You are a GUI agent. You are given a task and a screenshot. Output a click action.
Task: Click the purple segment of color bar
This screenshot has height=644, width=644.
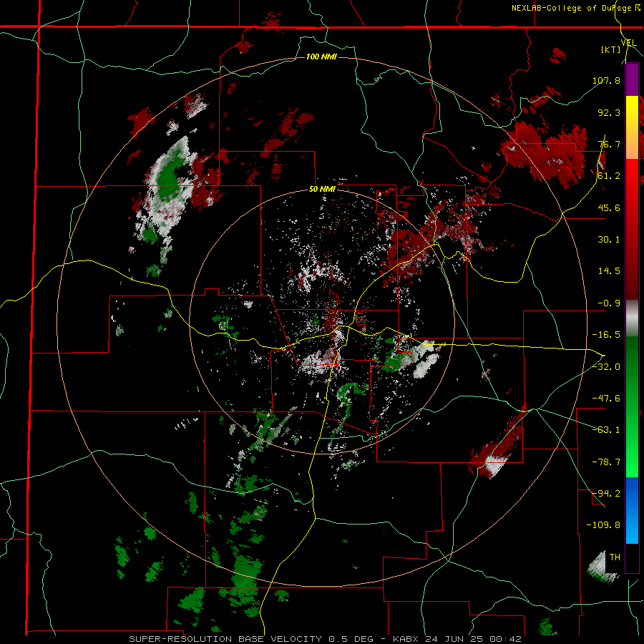(x=632, y=79)
